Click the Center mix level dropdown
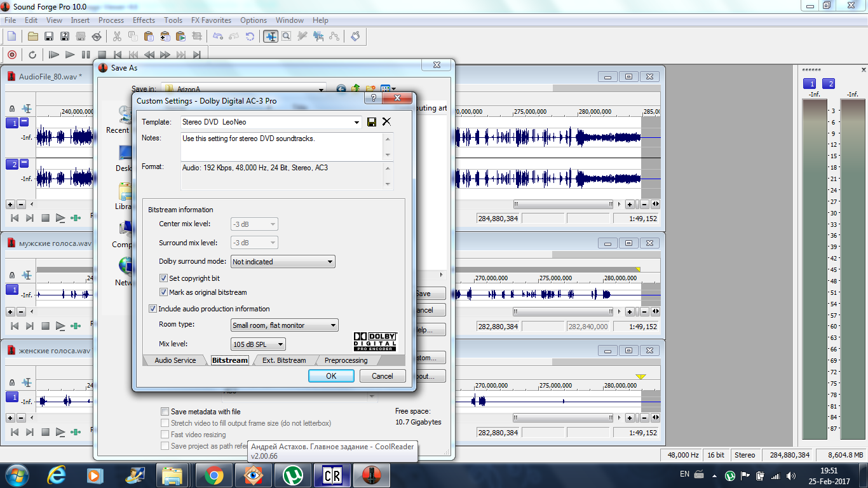 point(254,224)
